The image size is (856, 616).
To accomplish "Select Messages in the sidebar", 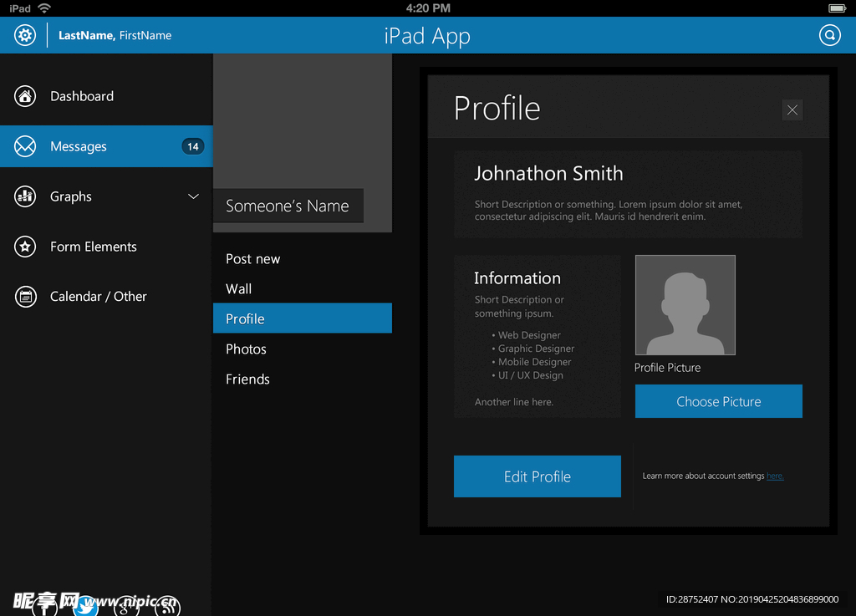I will click(106, 146).
